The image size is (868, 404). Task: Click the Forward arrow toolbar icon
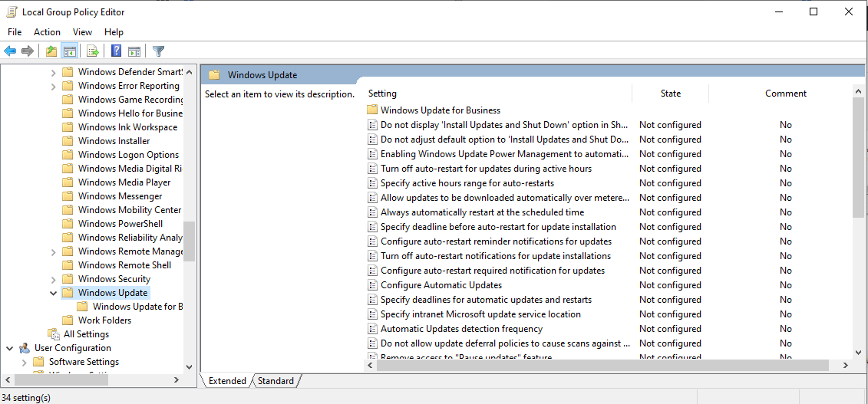27,51
